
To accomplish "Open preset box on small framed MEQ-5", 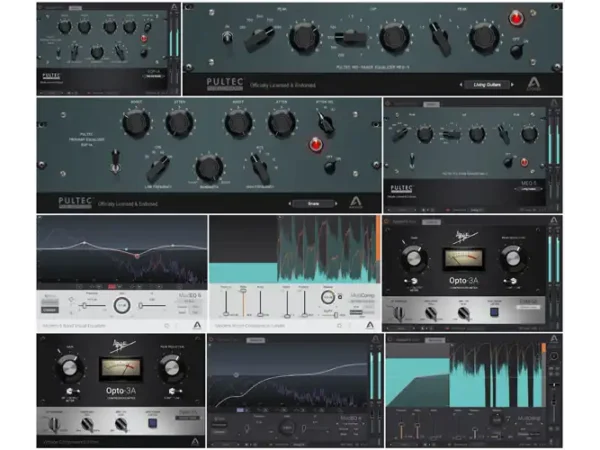I will coord(528,189).
